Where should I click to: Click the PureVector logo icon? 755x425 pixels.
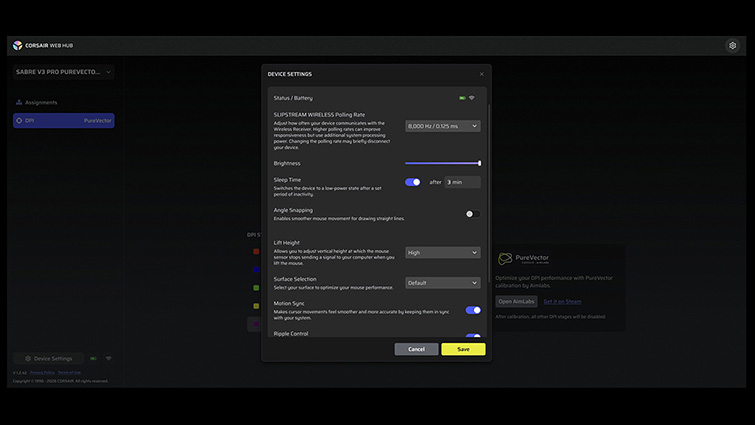(x=505, y=259)
